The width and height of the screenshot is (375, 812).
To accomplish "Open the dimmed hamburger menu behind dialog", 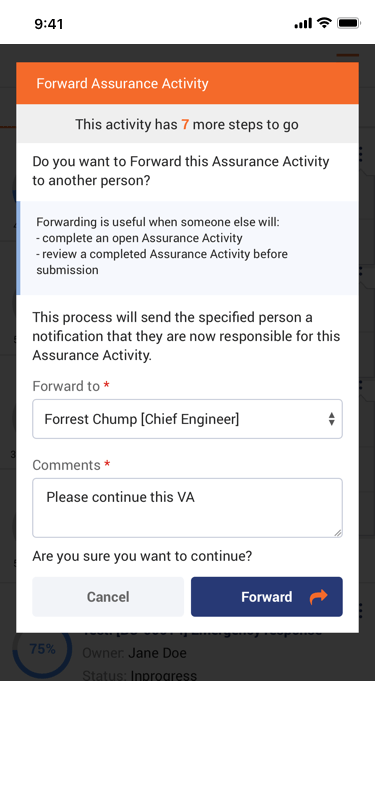I will point(348,54).
